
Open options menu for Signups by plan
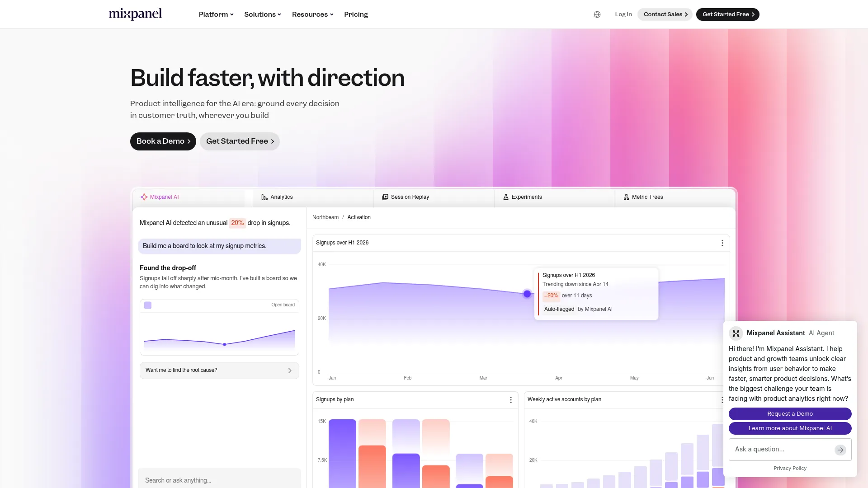click(x=511, y=400)
